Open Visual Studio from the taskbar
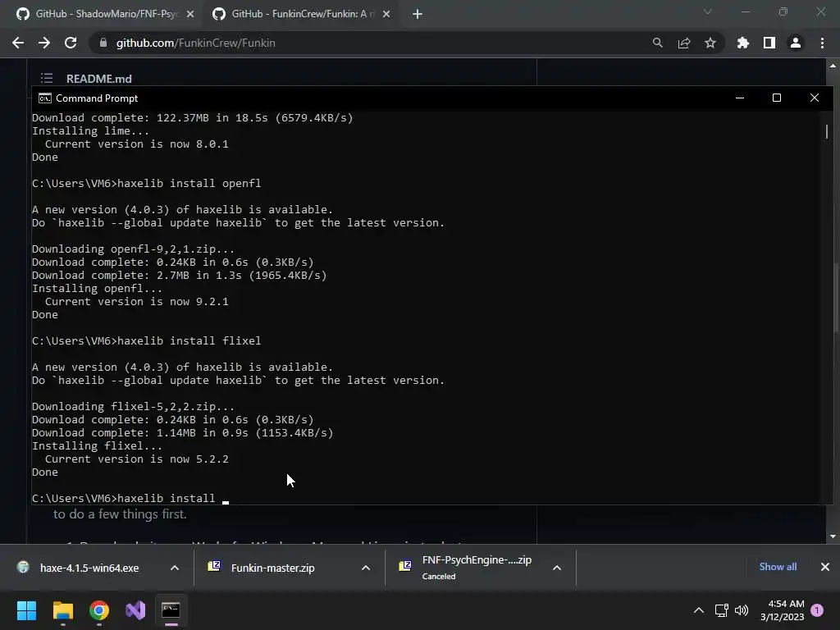This screenshot has width=840, height=630. click(x=135, y=610)
